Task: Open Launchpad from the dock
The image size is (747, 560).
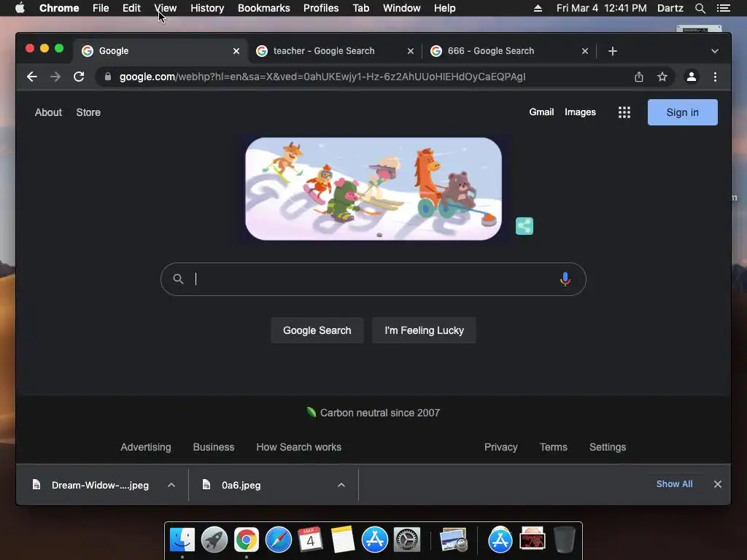Action: [x=214, y=540]
